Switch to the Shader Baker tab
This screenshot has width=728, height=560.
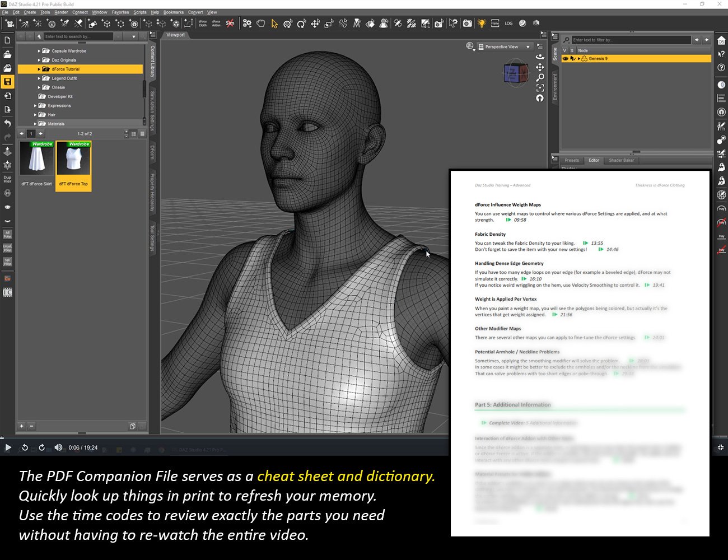click(622, 160)
